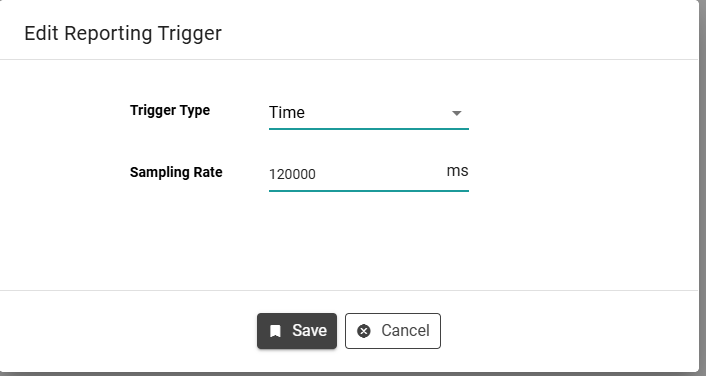
Task: Click the teal underline beneath Sampling Rate input
Action: (369, 190)
